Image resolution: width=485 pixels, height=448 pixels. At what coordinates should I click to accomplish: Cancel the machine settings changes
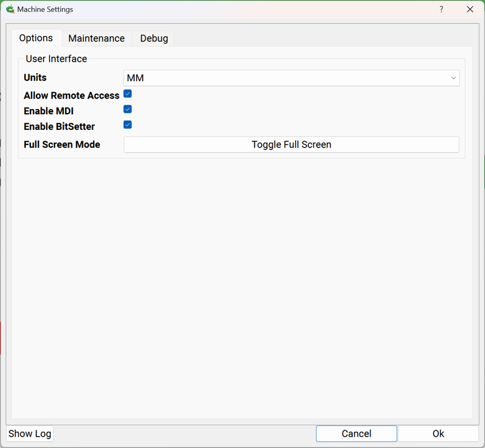pos(356,433)
